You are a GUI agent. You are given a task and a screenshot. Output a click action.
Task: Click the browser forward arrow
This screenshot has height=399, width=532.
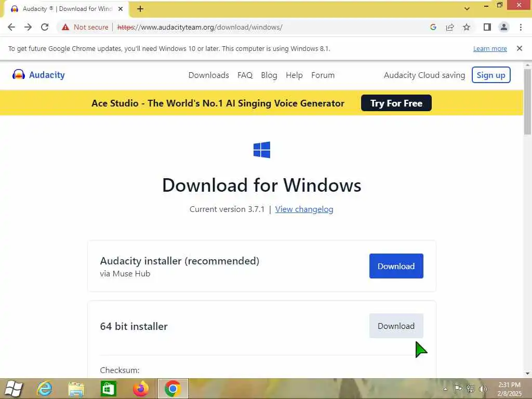[28, 27]
